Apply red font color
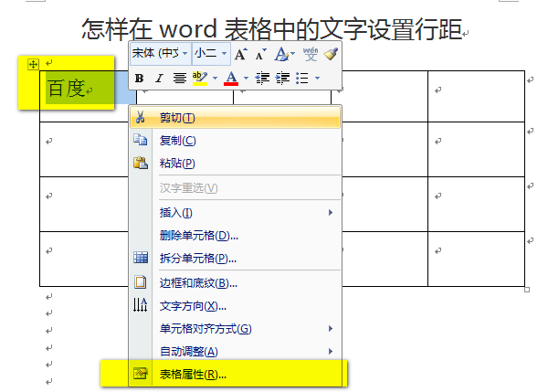 coord(231,78)
